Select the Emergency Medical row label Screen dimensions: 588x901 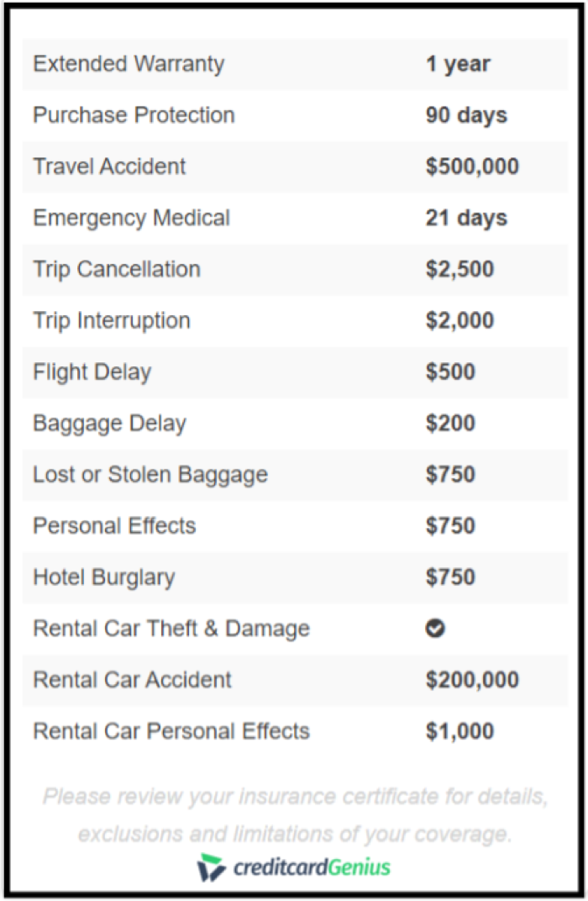click(132, 219)
